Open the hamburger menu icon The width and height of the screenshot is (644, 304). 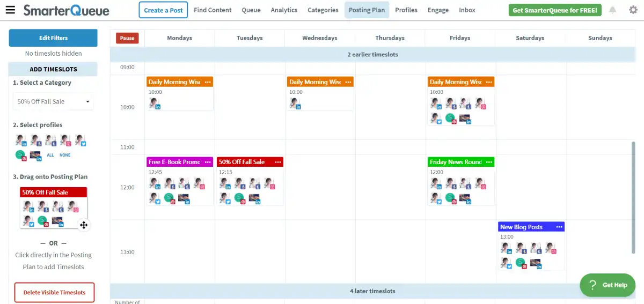pos(11,10)
